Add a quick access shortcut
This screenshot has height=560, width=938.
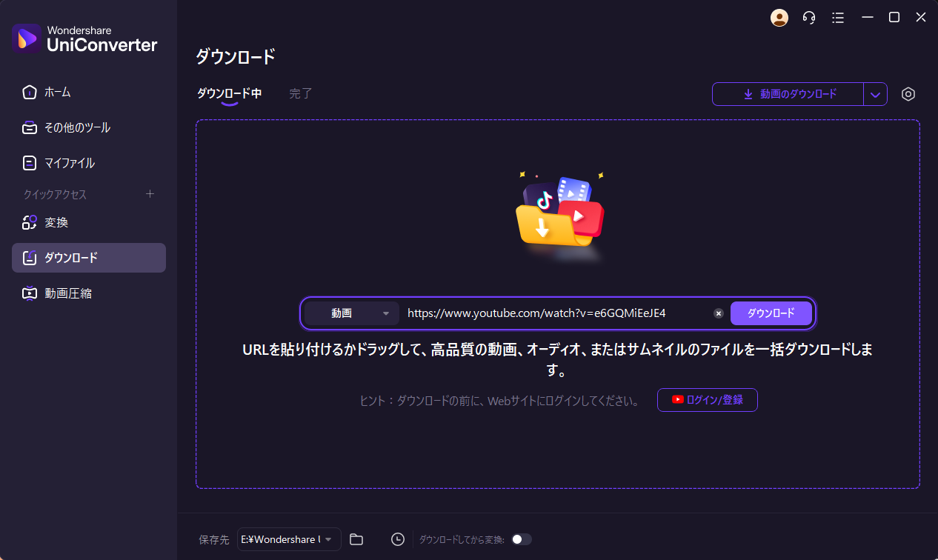point(150,194)
